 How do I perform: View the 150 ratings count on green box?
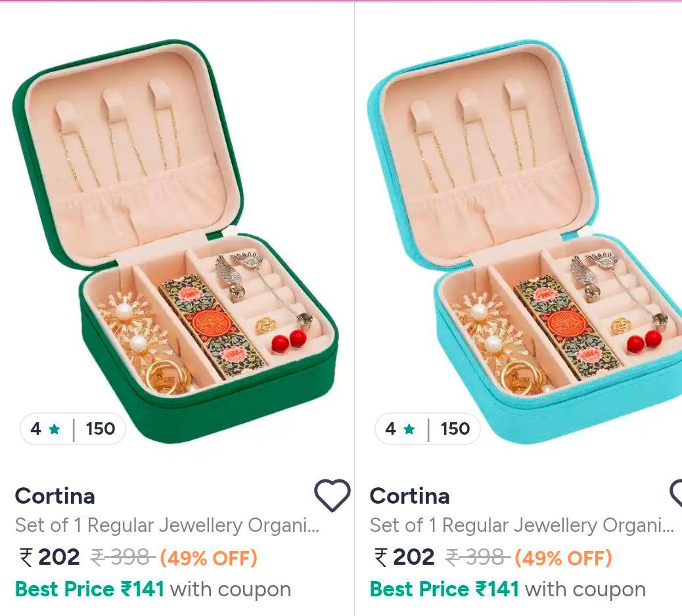(101, 429)
